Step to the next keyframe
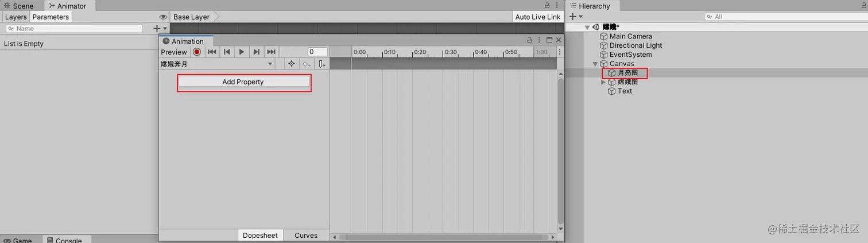The width and height of the screenshot is (868, 243). [257, 52]
